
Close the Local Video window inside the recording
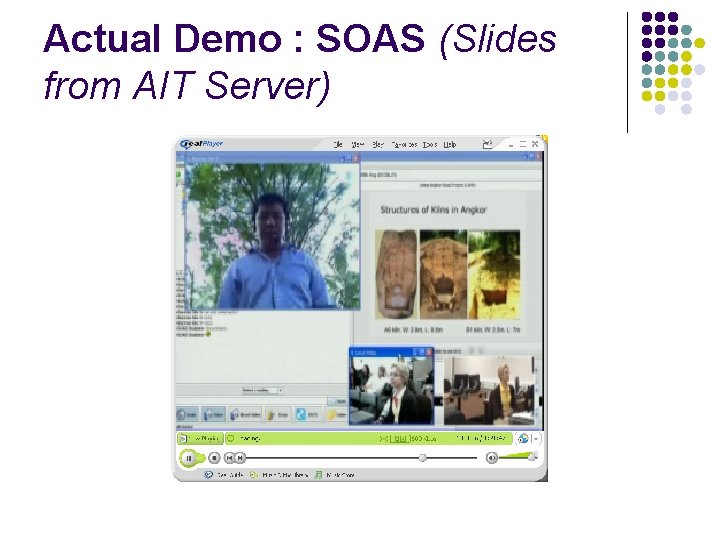(x=429, y=352)
